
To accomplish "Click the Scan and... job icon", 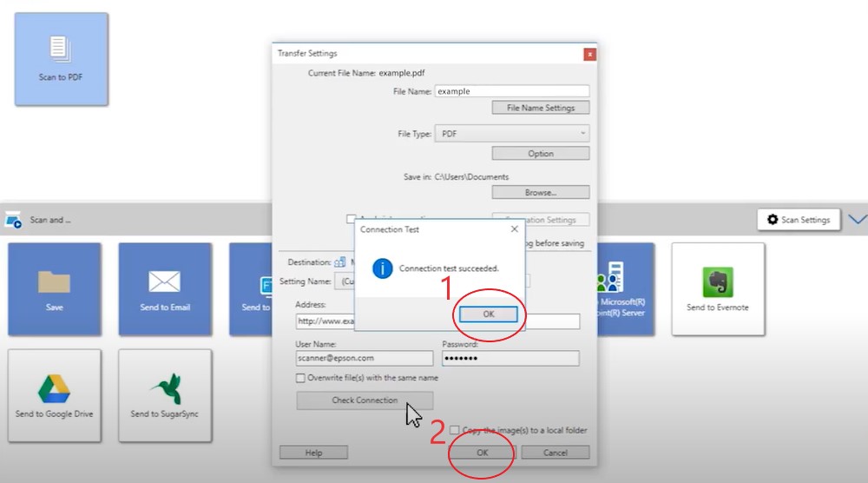I will point(14,220).
